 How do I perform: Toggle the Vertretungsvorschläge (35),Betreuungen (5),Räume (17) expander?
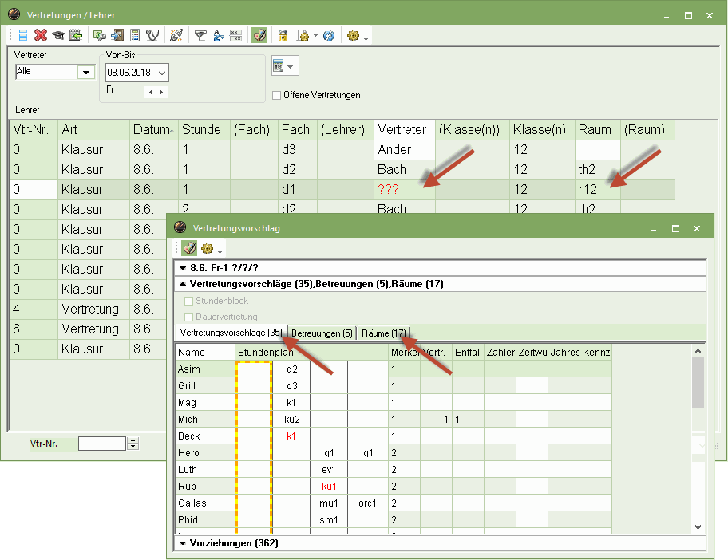183,283
